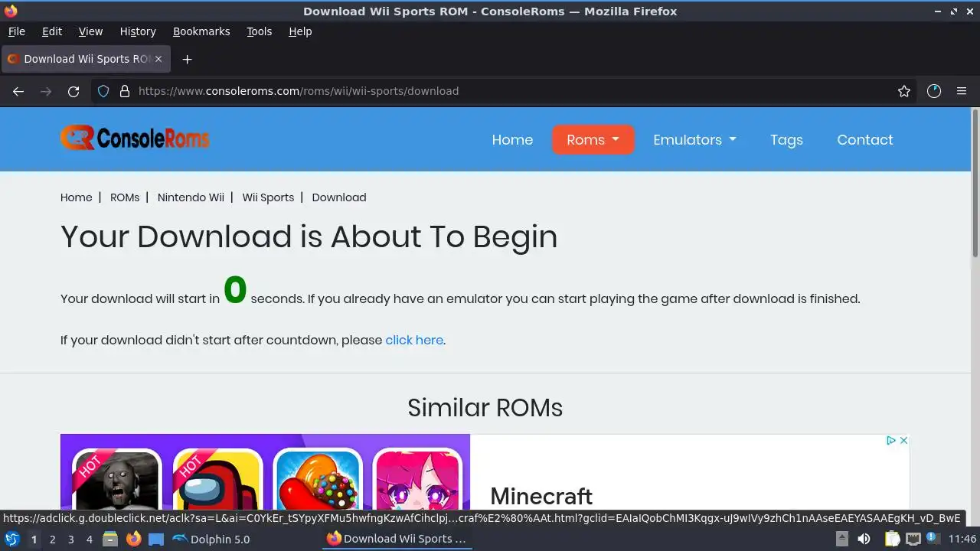Switch to workspace 2

coord(52,539)
